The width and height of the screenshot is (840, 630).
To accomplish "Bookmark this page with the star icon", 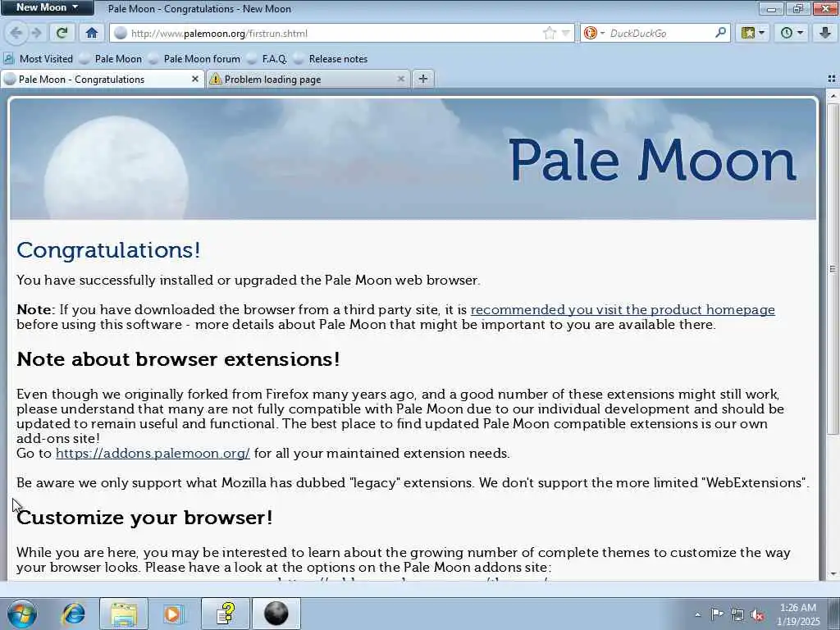I will [x=549, y=33].
